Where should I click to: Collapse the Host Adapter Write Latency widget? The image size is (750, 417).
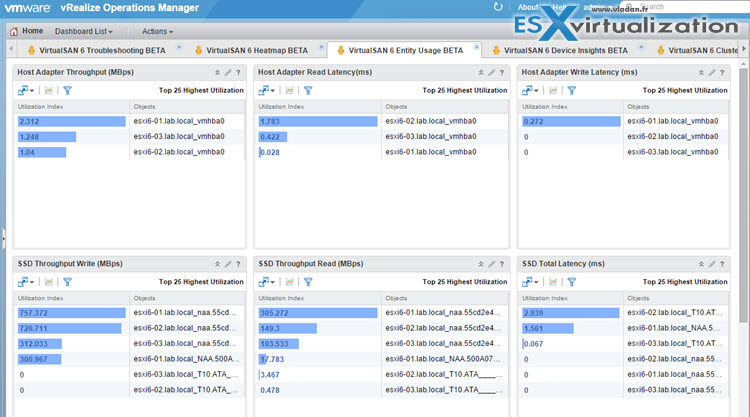(701, 73)
